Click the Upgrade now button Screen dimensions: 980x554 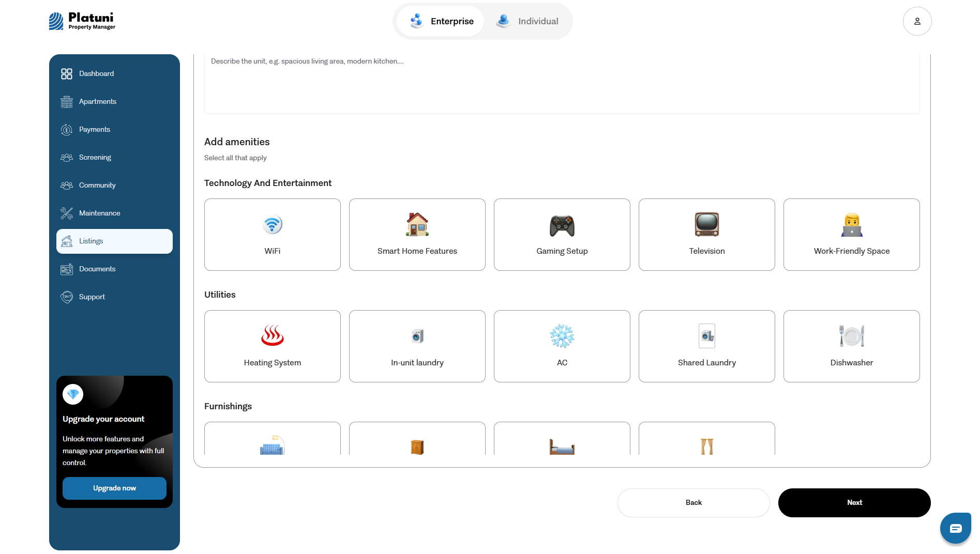point(114,488)
